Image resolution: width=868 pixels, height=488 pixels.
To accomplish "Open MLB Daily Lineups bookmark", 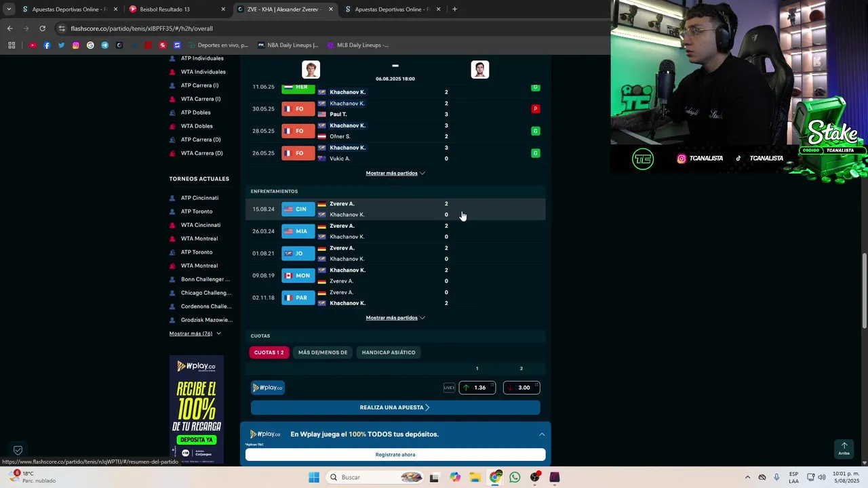I will click(357, 45).
